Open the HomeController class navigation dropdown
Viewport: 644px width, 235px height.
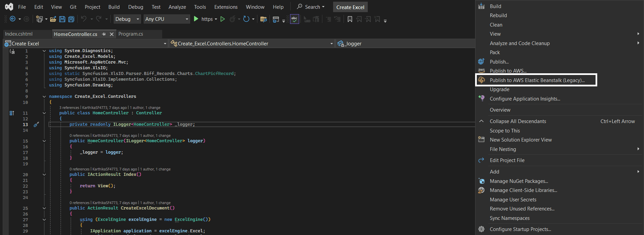(x=252, y=44)
